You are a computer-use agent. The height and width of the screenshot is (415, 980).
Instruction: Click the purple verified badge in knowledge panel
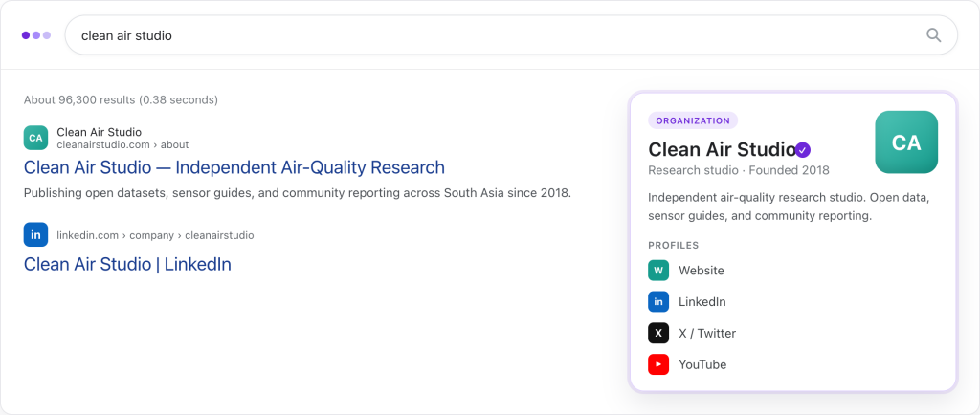803,150
